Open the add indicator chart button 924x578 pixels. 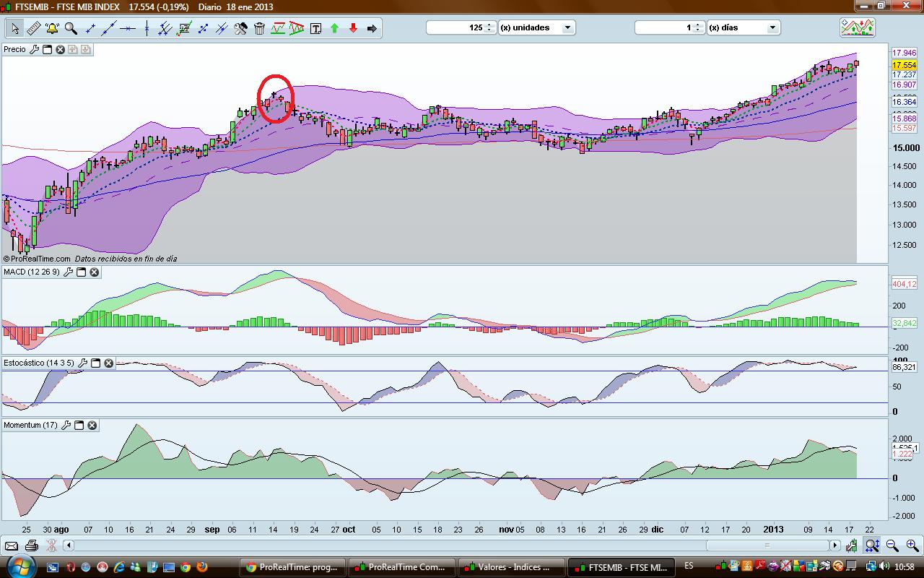858,27
